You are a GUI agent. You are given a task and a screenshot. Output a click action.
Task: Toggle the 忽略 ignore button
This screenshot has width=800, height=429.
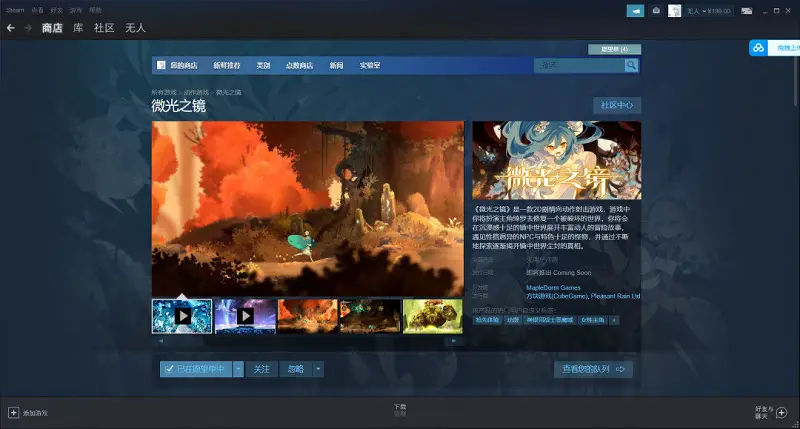coord(296,369)
